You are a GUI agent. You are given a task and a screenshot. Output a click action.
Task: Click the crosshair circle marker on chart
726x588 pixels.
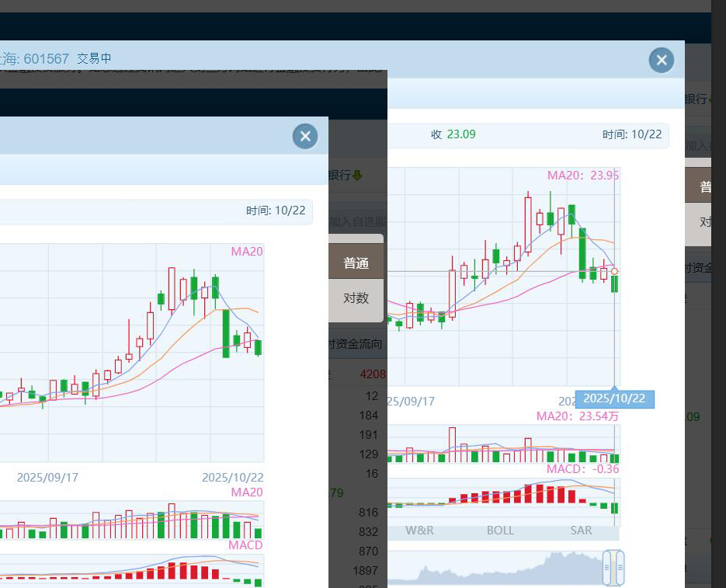[x=614, y=272]
